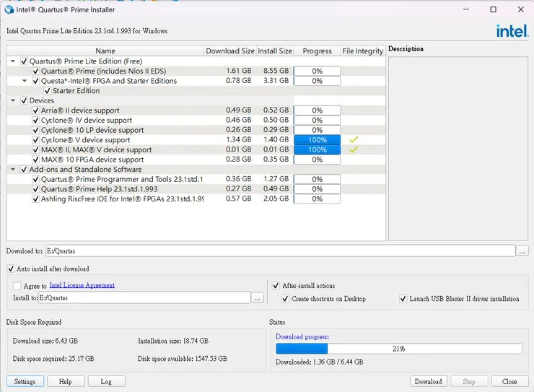Disable Auto install after download
Screen dimensions: 534x392
11,269
